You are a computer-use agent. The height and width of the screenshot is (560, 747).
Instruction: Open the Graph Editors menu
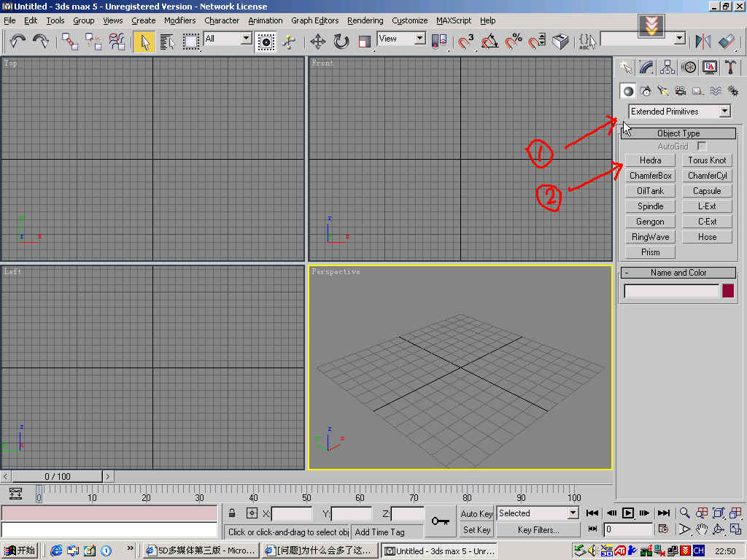click(x=315, y=20)
